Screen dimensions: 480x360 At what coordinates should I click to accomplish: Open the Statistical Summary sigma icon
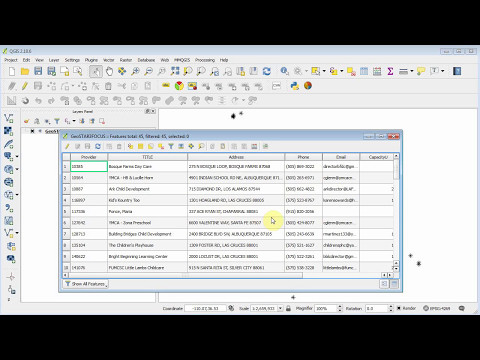tap(390, 71)
